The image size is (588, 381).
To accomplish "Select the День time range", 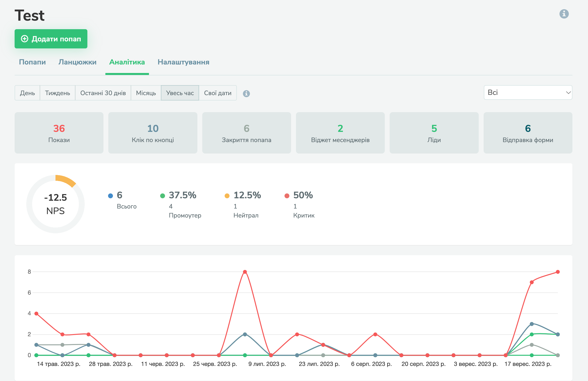I will pyautogui.click(x=27, y=93).
